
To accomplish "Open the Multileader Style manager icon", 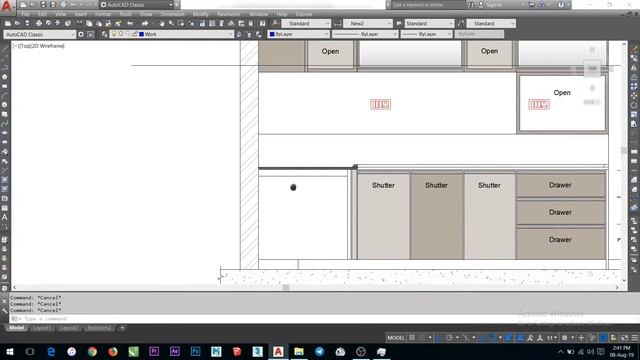I will point(461,24).
